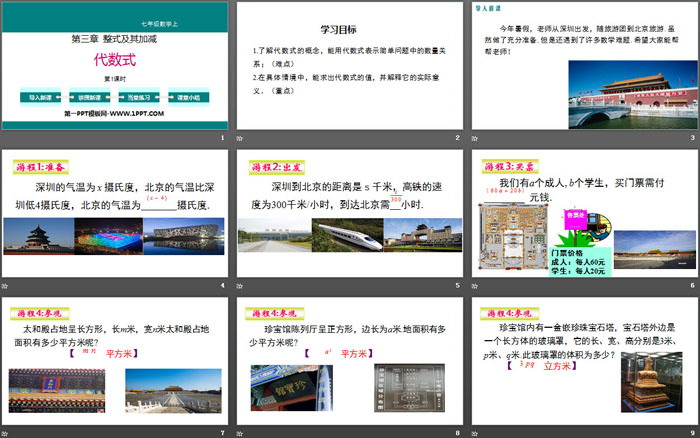Click the 课堂小结 button on the title slide
This screenshot has width=700, height=438.
coord(188,97)
